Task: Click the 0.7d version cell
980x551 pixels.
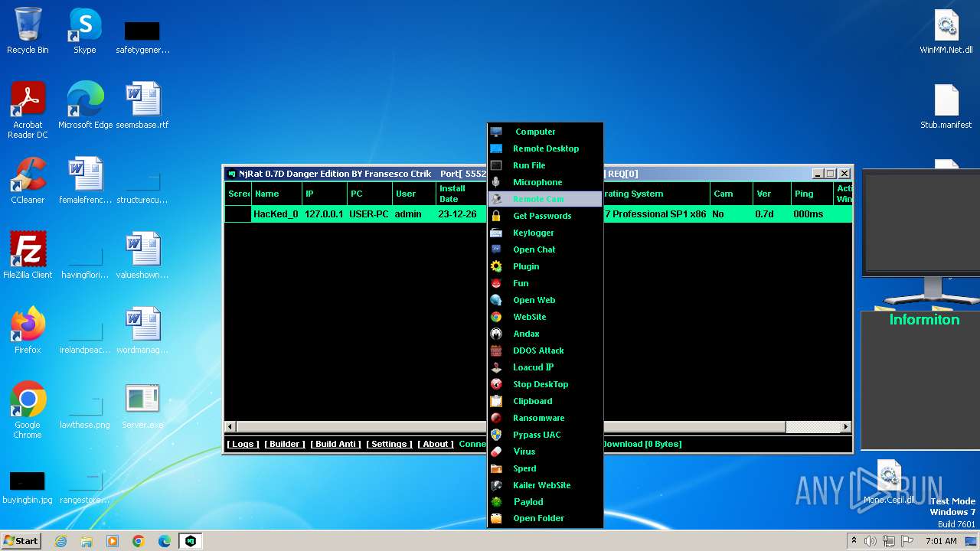Action: coord(764,214)
